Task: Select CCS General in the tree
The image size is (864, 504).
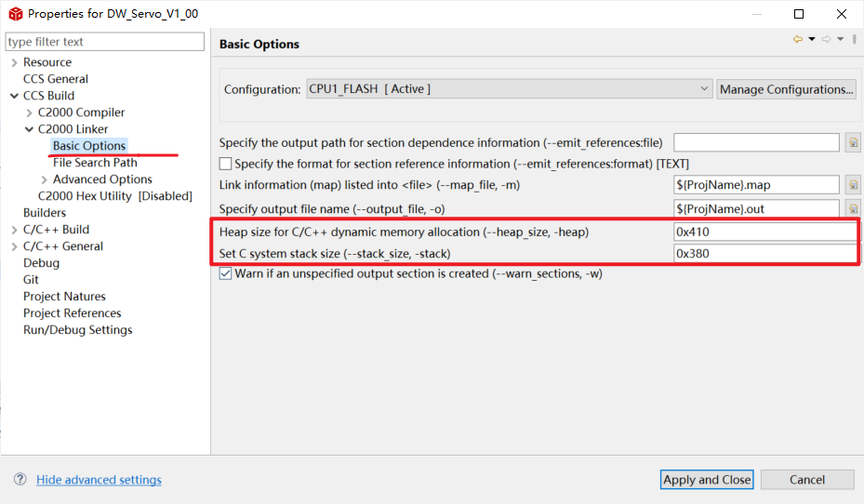Action: pos(56,79)
